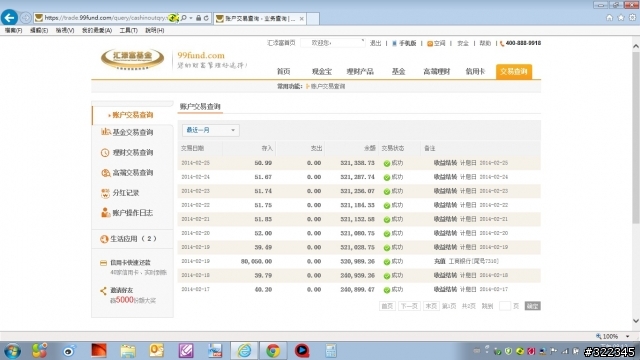Select the 80,000.00 deposit amount cell
Screen dimensions: 640x360
point(256,261)
